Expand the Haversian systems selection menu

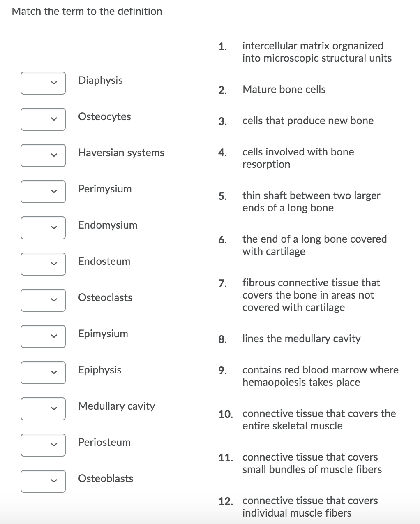point(43,155)
